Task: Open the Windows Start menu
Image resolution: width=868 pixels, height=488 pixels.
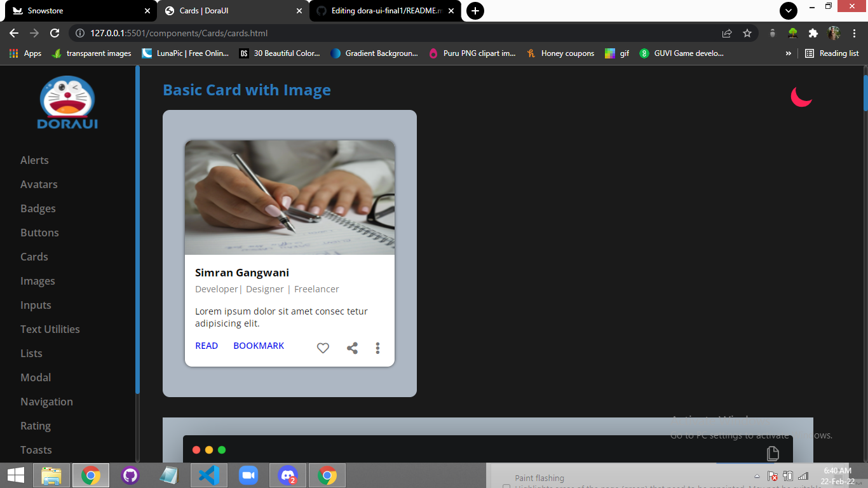Action: (15, 475)
